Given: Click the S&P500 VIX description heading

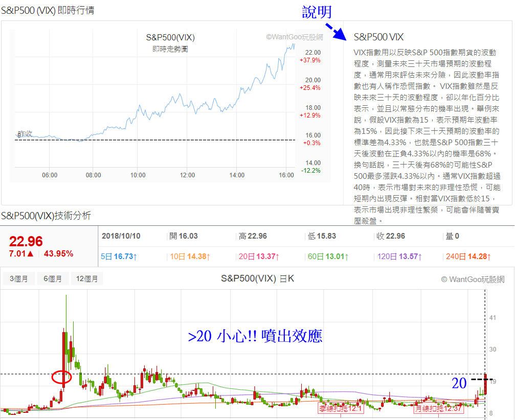Looking at the screenshot, I should 378,37.
